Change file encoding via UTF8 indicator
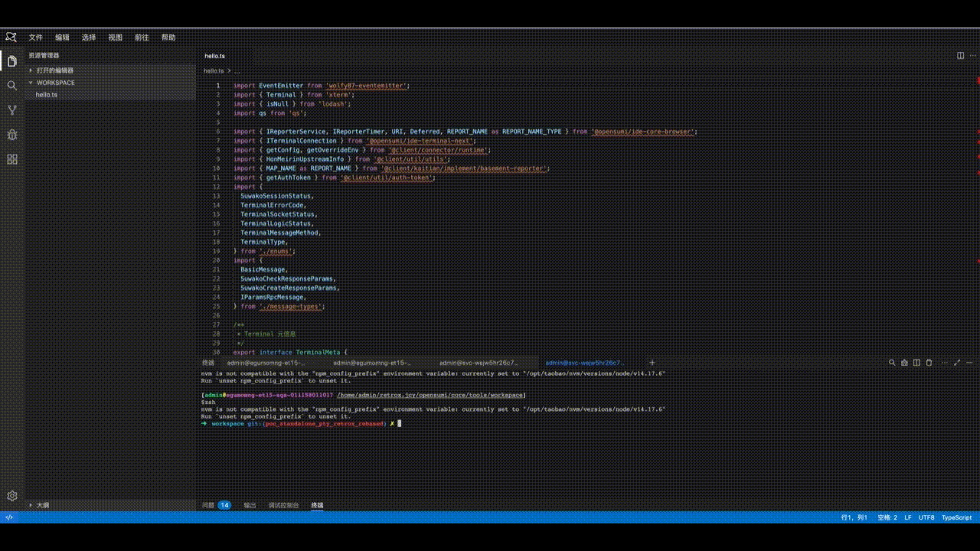Viewport: 980px width, 551px height. [x=926, y=517]
